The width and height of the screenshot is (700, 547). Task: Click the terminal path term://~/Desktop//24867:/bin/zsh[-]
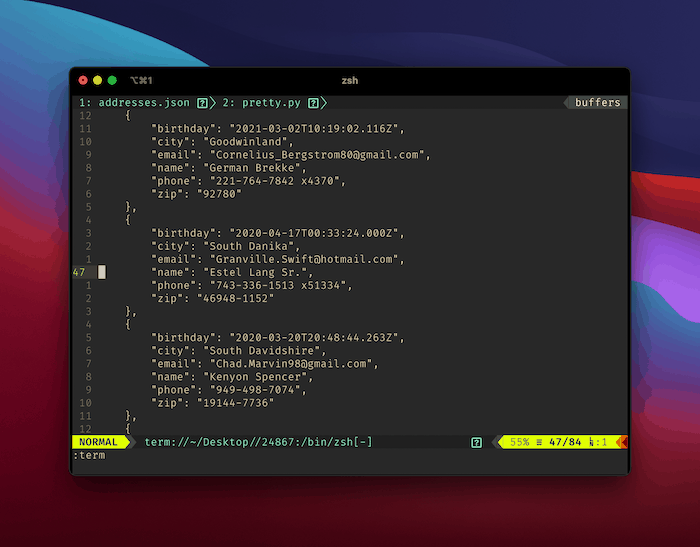point(258,442)
